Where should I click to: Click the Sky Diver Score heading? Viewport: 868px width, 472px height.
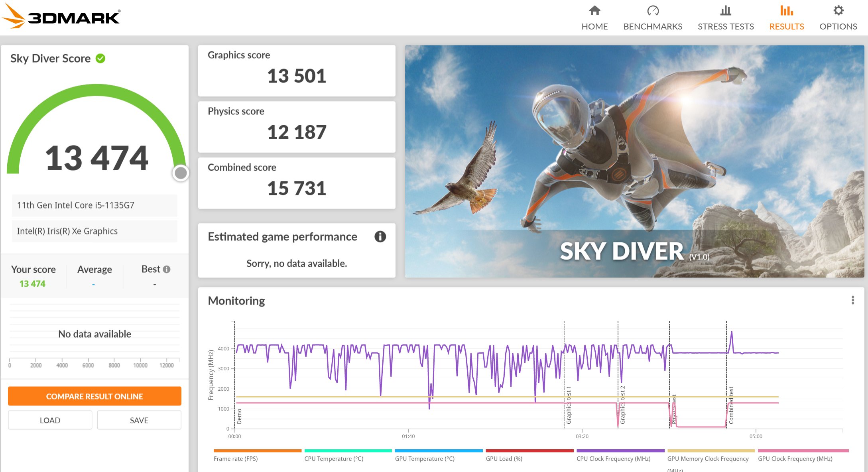(x=50, y=59)
